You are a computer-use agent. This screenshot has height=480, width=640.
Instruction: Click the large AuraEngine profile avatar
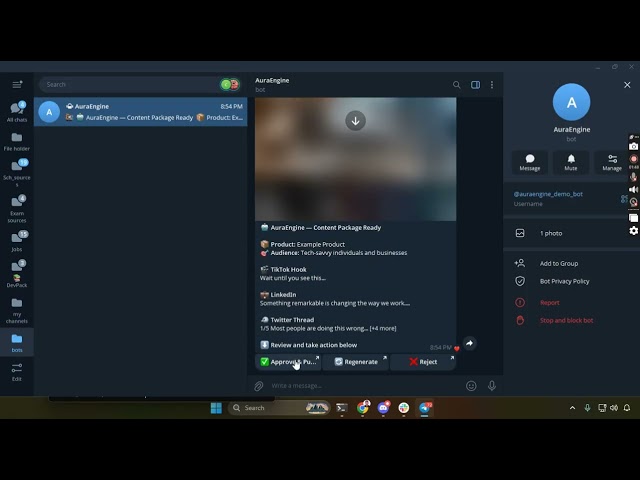pos(571,102)
